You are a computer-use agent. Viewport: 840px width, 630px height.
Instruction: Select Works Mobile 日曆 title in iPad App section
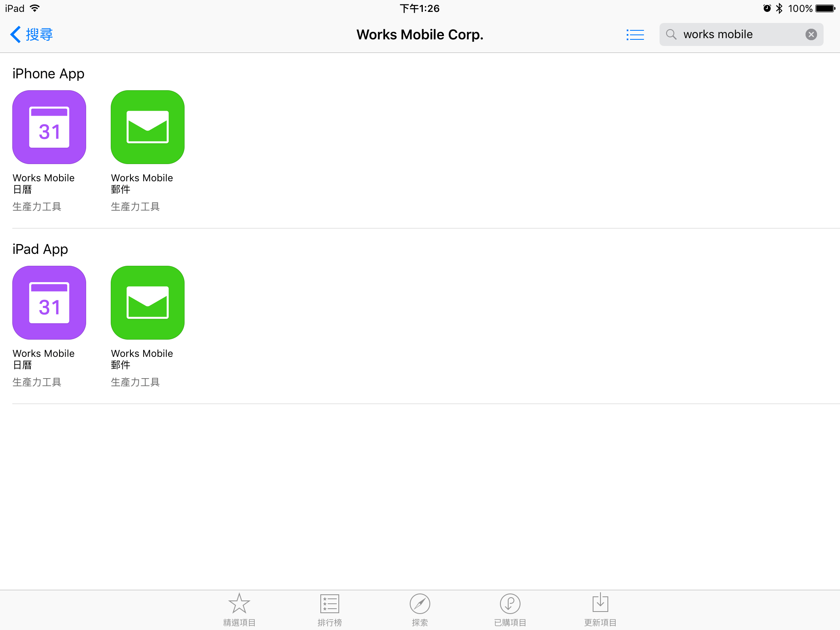(x=43, y=359)
